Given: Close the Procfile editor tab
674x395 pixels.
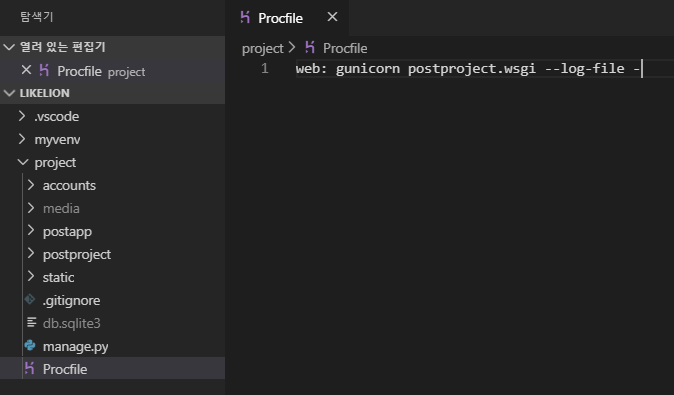Looking at the screenshot, I should (332, 17).
